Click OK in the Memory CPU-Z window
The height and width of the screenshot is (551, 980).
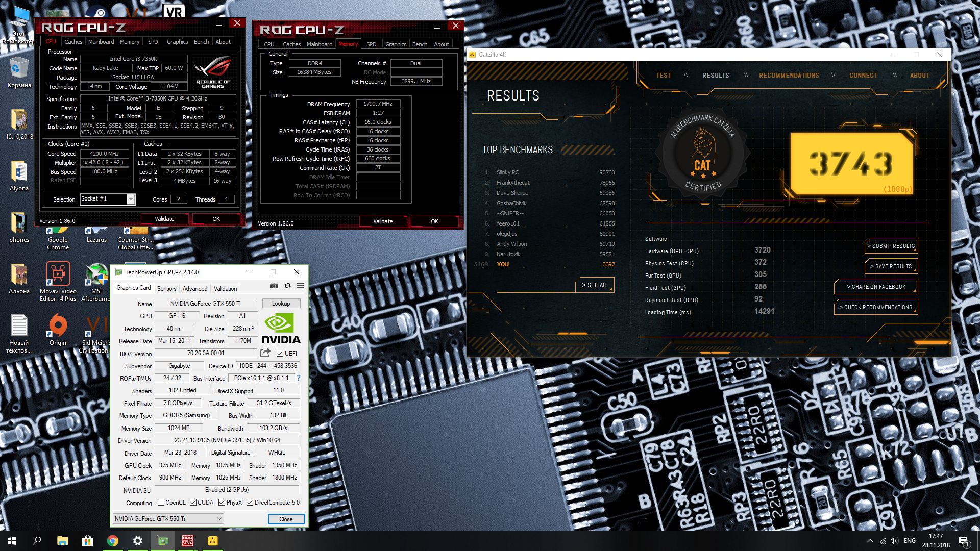434,221
